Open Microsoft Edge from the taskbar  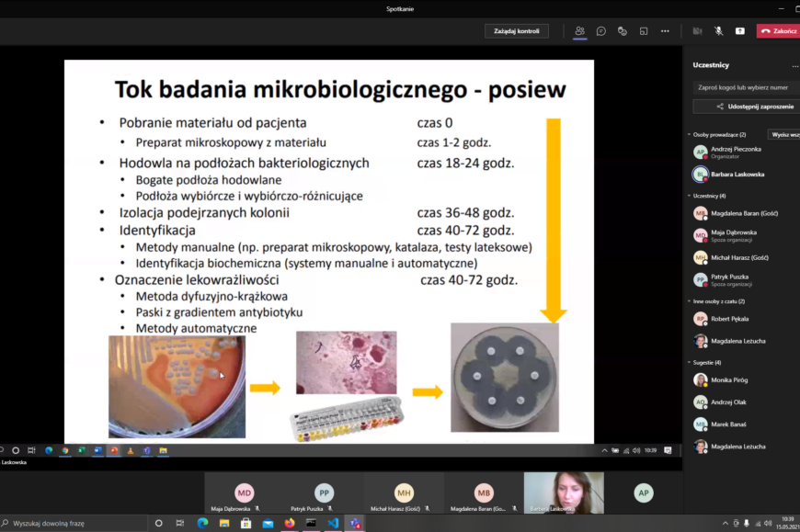point(202,524)
